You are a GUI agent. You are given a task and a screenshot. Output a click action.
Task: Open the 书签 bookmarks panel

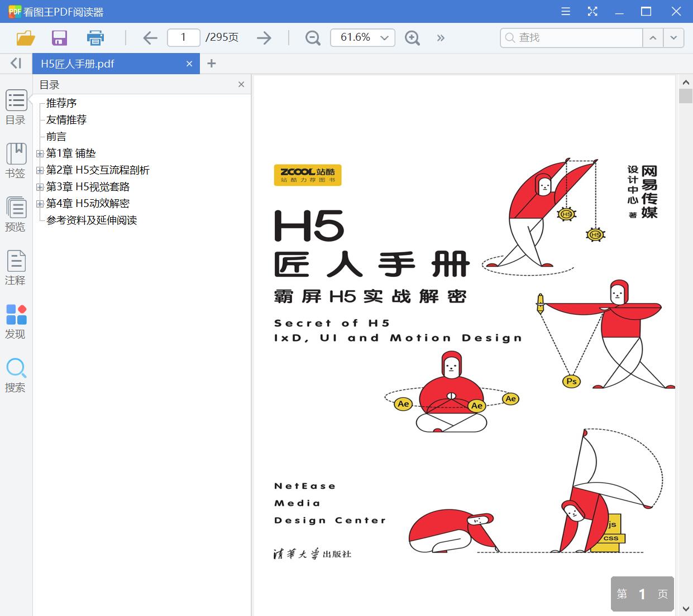click(16, 161)
